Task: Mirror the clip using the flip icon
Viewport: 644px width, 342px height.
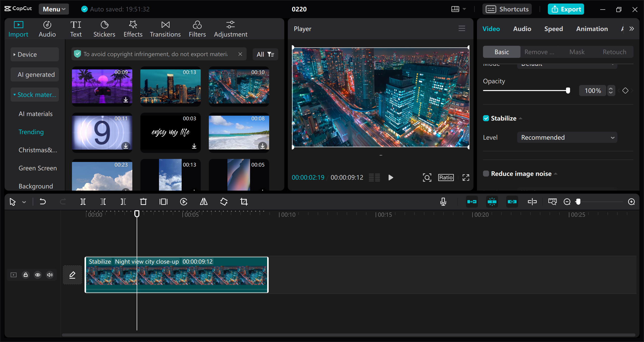Action: [203, 201]
